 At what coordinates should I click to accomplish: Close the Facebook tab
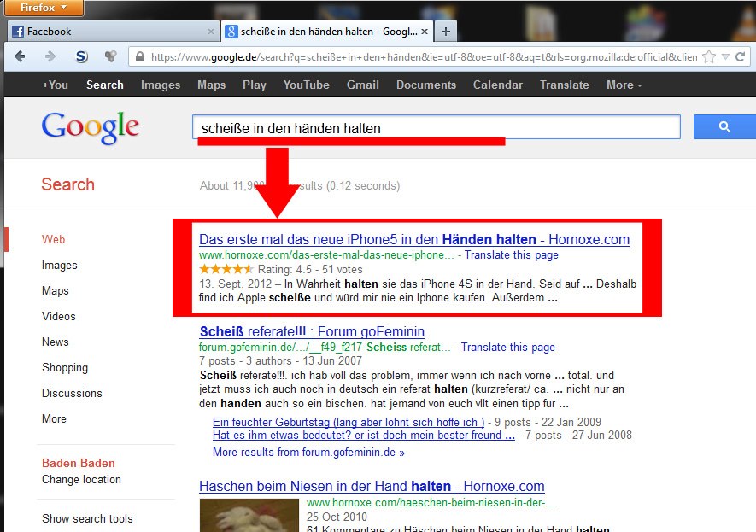pos(211,32)
